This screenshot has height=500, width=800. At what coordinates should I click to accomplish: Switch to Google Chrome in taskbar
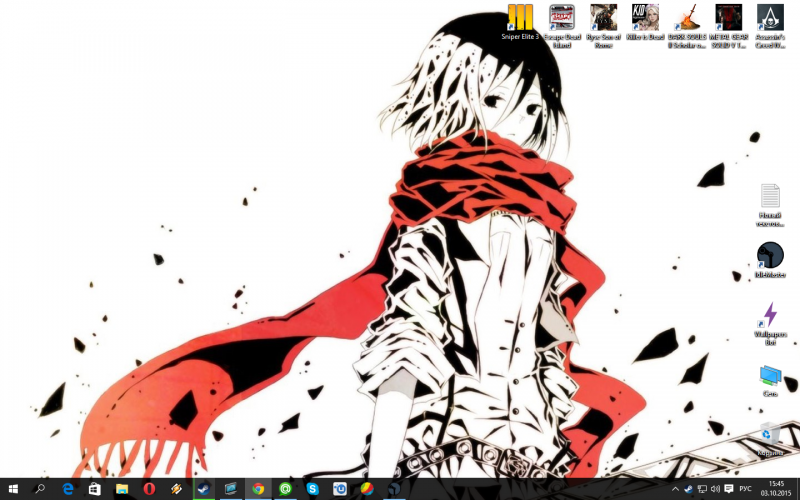258,489
